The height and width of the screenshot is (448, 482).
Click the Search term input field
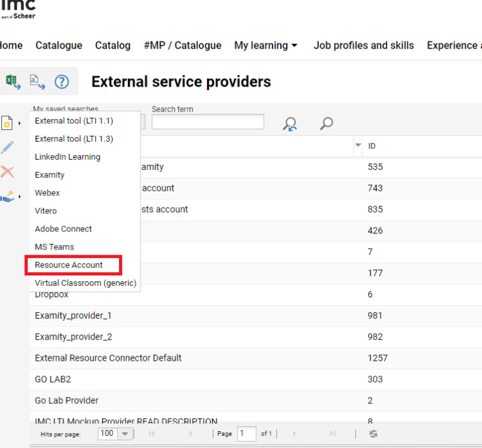(x=208, y=122)
